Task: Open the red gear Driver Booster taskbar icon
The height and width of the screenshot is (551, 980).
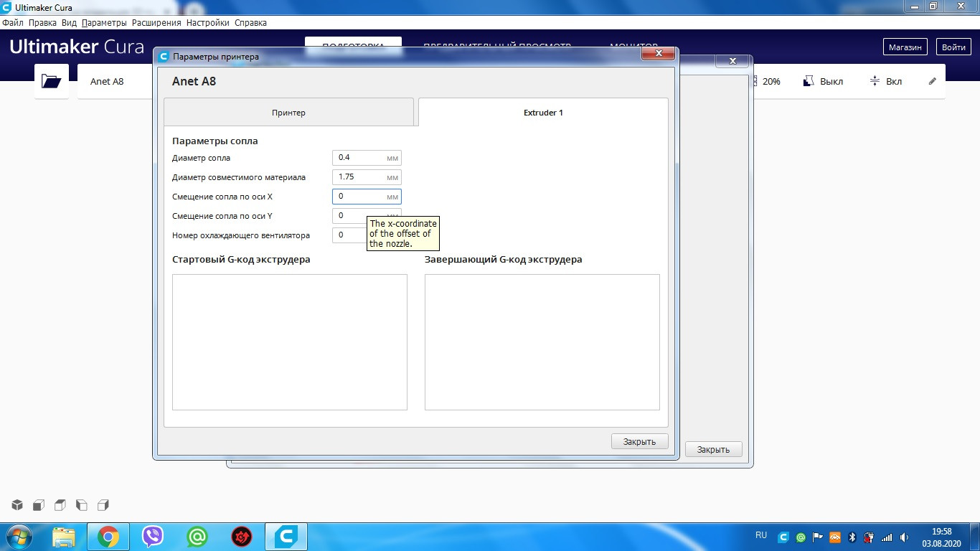Action: pyautogui.click(x=242, y=536)
